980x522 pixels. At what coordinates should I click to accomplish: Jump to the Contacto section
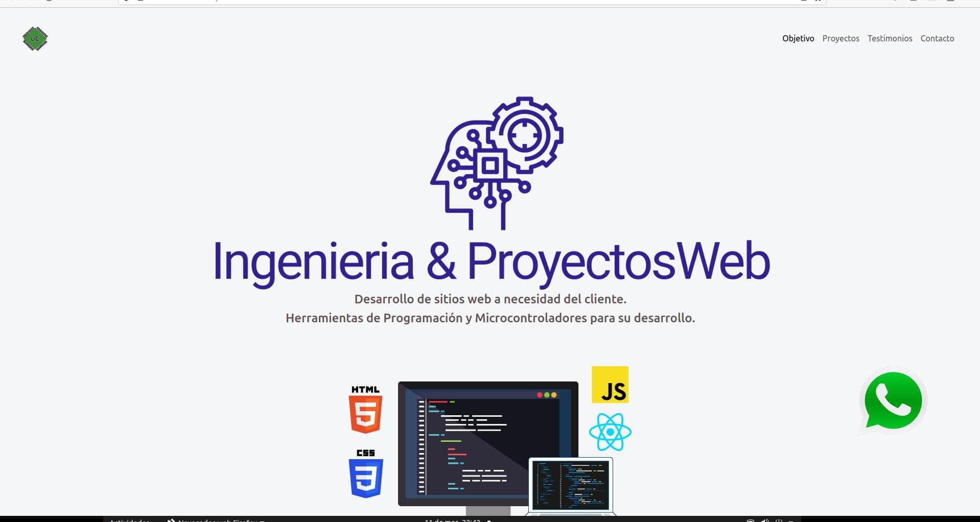(937, 38)
